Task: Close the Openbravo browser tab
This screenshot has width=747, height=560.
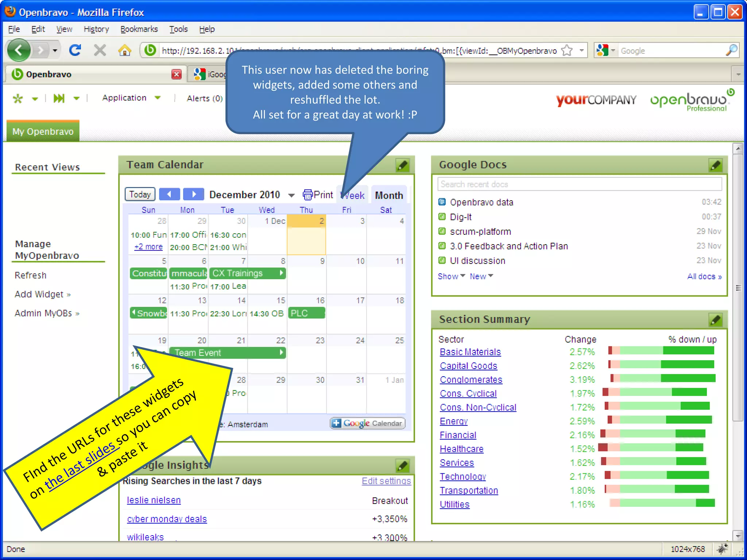Action: click(x=177, y=74)
